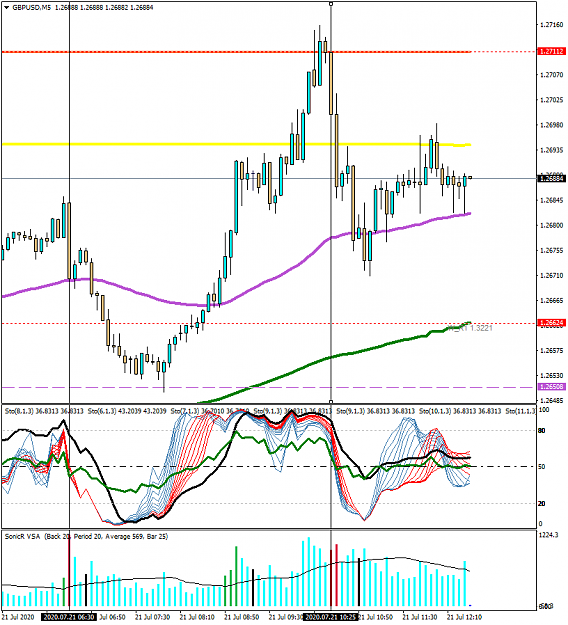Click the top handle of the gray vertical line

[331, 4]
